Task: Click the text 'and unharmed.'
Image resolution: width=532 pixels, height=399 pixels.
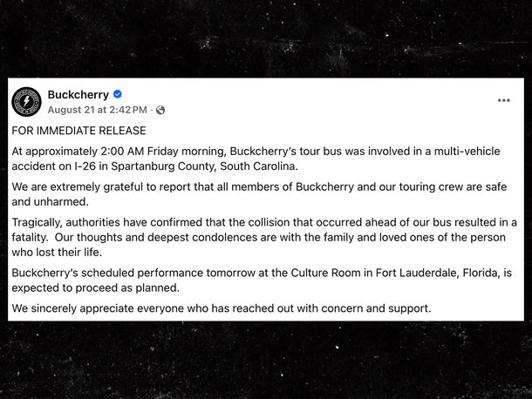Action: click(x=51, y=202)
